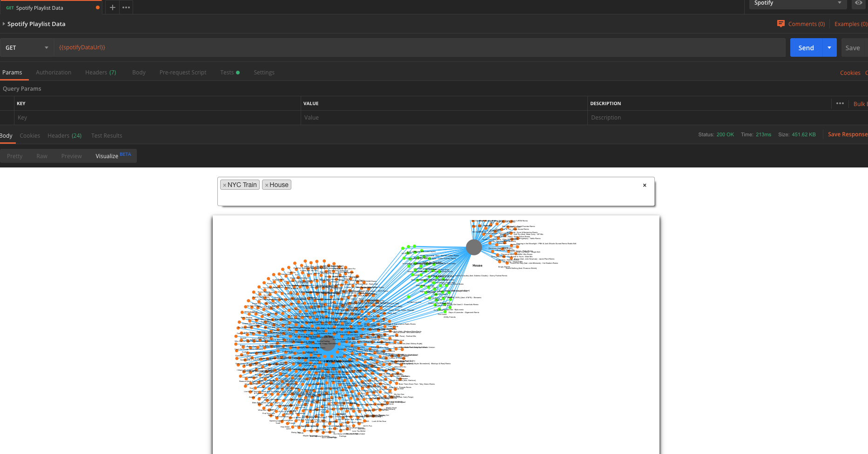Remove the House tag
This screenshot has height=454, width=868.
[267, 185]
